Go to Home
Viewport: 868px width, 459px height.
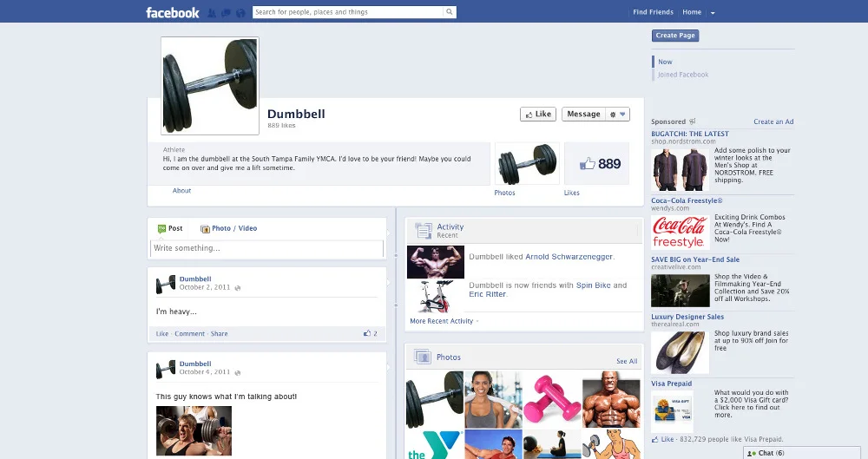click(692, 12)
